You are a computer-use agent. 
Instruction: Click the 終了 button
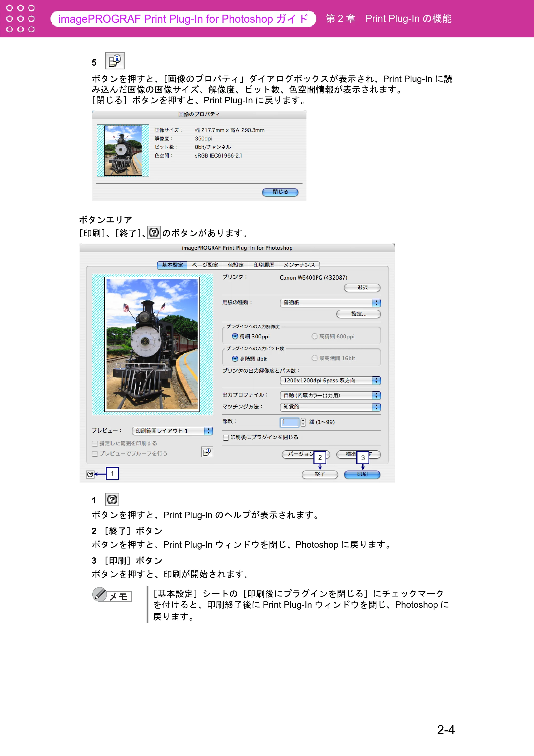pyautogui.click(x=320, y=474)
